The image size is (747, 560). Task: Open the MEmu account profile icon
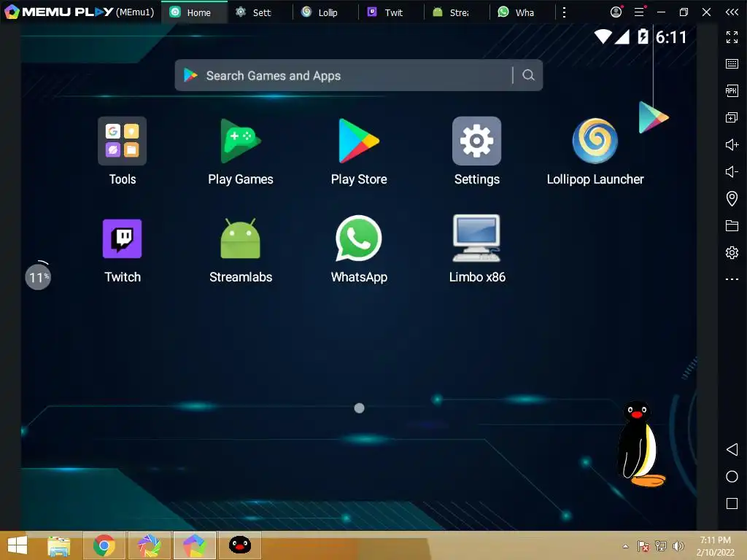(x=616, y=12)
